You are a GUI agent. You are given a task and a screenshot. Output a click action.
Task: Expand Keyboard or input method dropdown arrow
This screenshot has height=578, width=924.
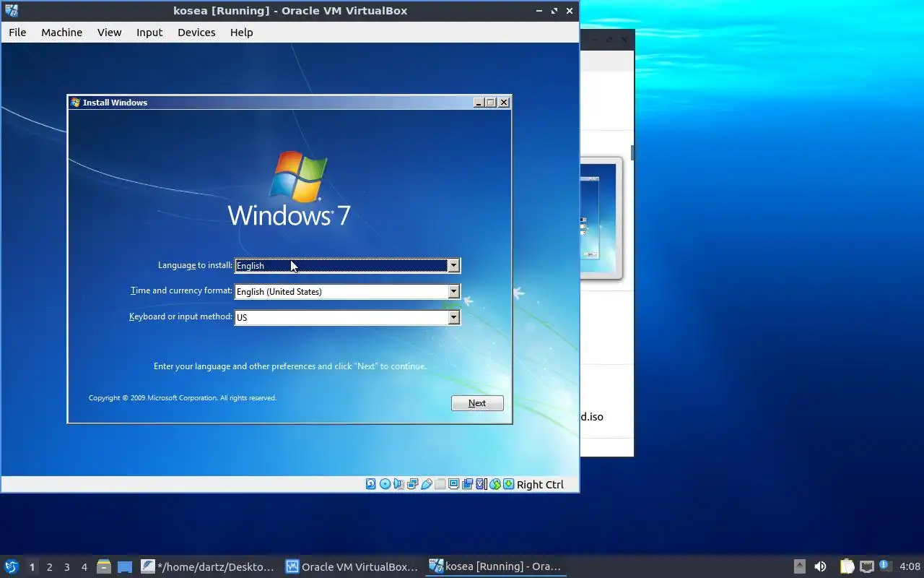(x=453, y=318)
